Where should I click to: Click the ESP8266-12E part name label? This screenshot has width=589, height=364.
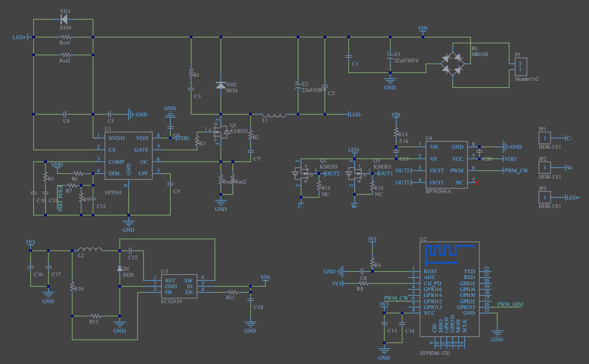[x=434, y=353]
